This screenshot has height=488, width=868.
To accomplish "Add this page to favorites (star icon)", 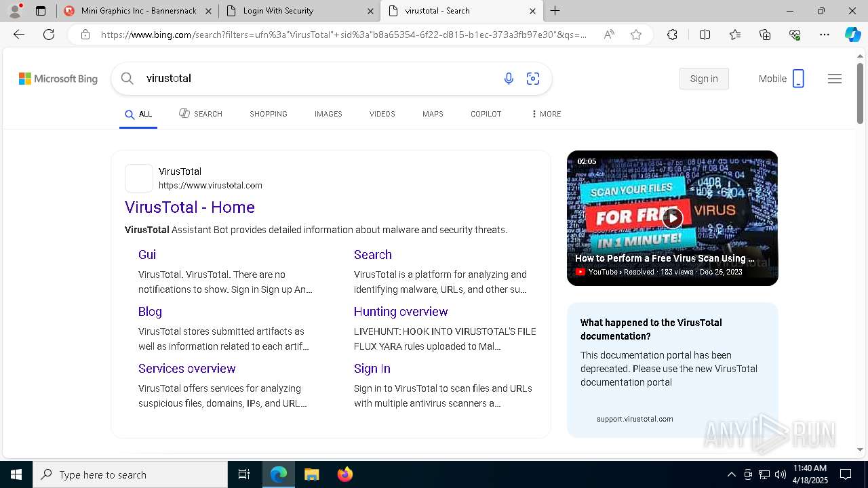I will click(636, 35).
